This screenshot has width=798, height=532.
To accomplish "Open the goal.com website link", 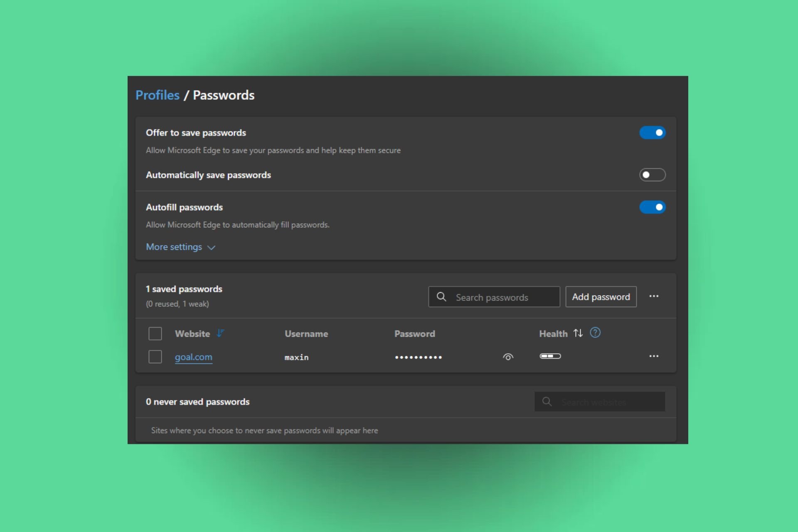I will tap(193, 357).
